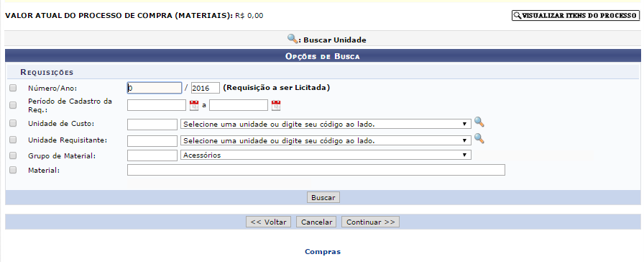The image size is (644, 262).
Task: Click the Buscar button
Action: click(323, 197)
